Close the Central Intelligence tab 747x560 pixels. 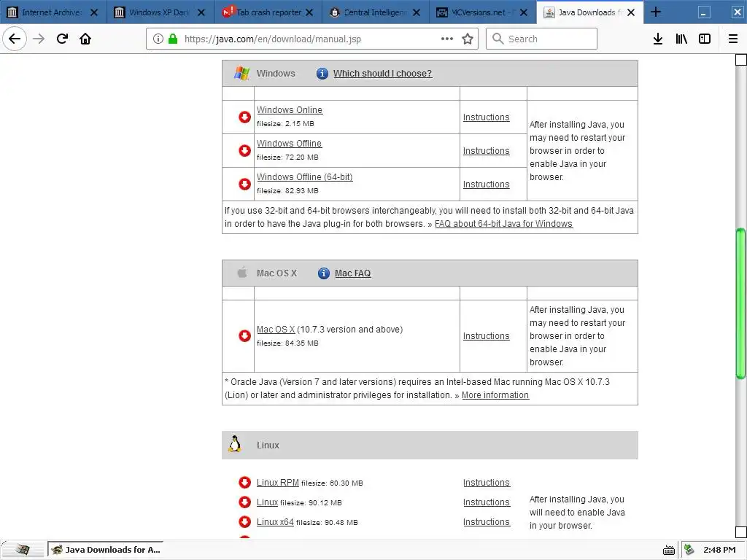[x=417, y=12]
